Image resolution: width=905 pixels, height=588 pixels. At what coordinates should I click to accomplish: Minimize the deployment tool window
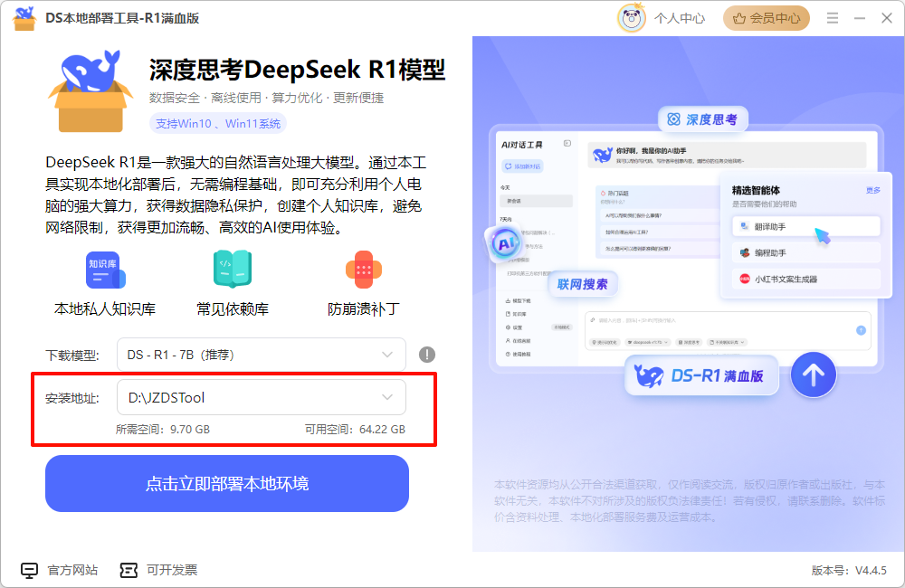pos(860,18)
